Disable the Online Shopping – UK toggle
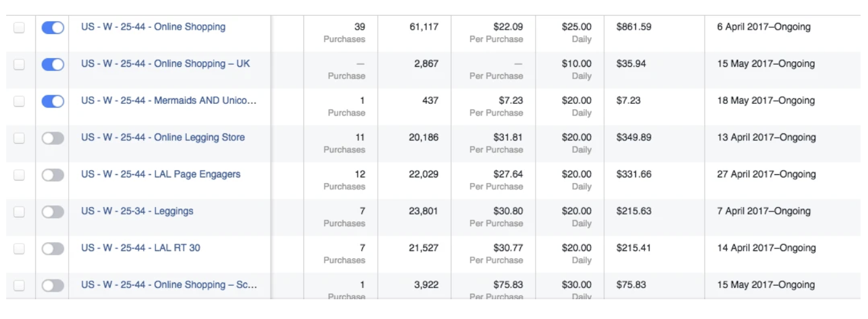868x319 pixels. 53,64
